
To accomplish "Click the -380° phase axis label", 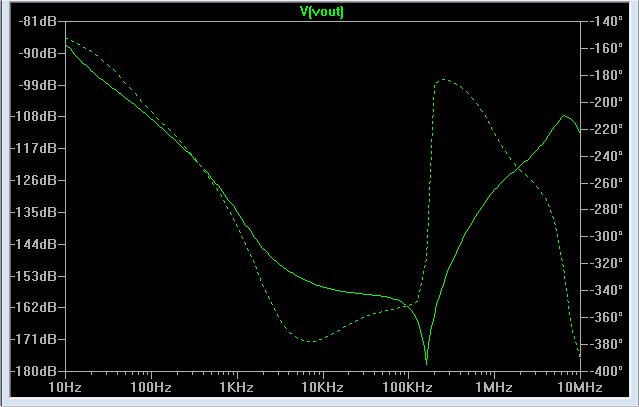I will pos(606,344).
